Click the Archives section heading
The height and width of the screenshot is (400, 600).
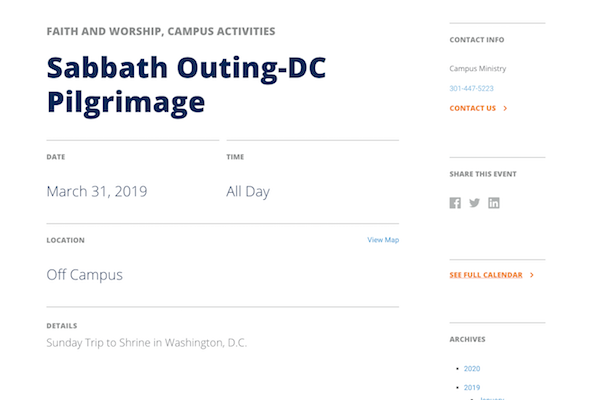(x=467, y=339)
